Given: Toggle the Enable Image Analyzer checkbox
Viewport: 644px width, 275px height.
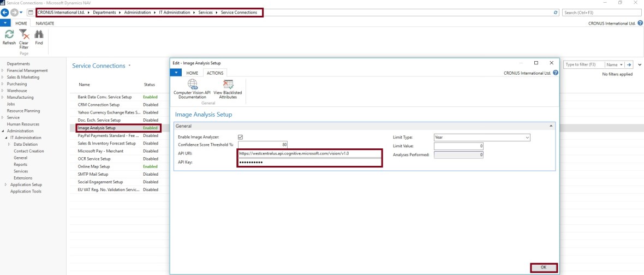Looking at the screenshot, I should tap(240, 137).
